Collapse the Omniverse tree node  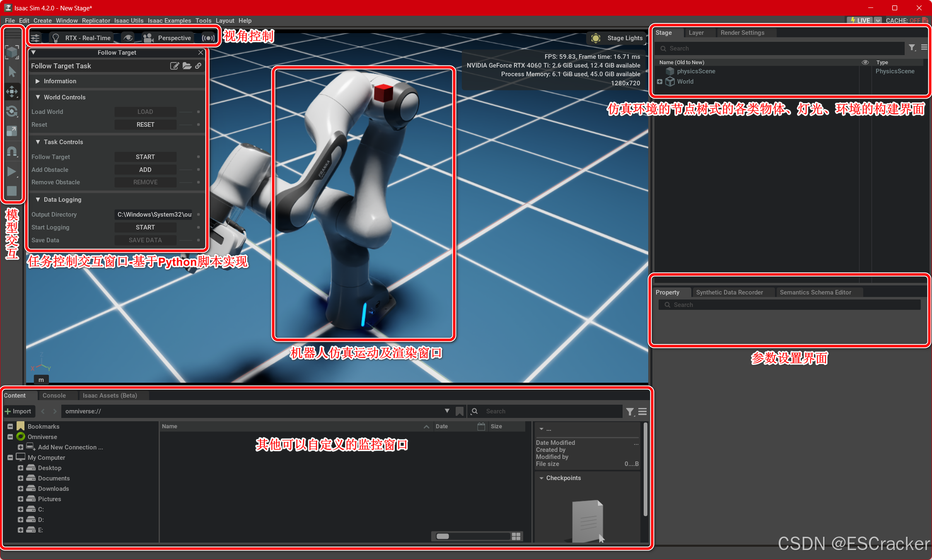[x=10, y=437]
